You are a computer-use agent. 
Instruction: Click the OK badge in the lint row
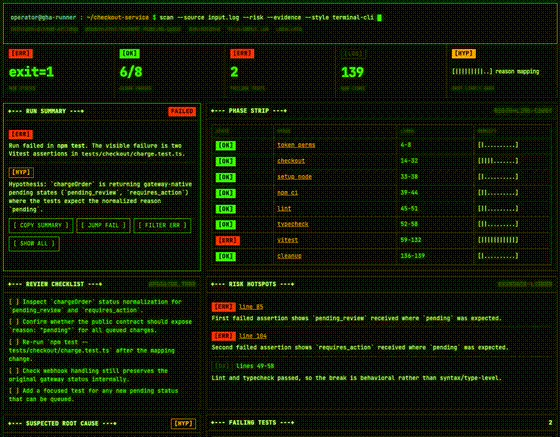(225, 209)
